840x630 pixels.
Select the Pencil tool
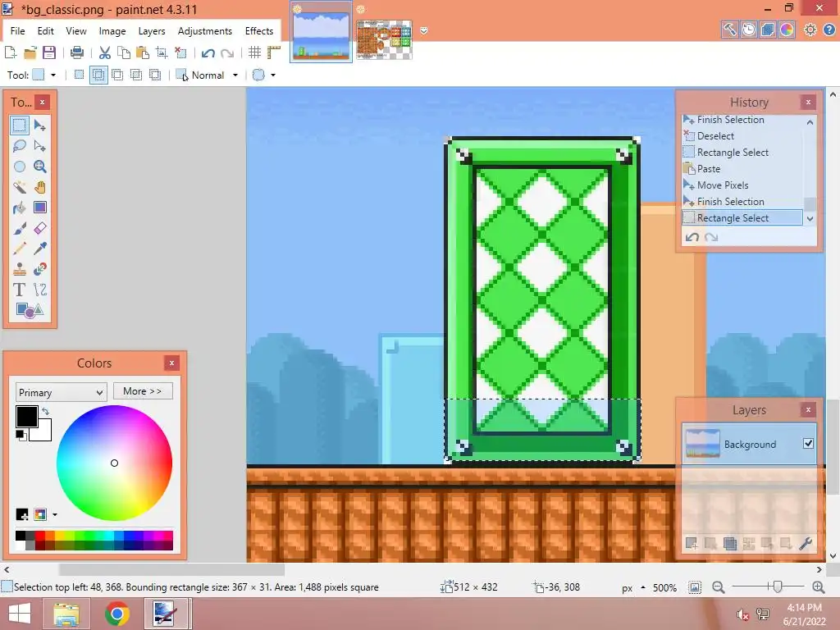point(20,249)
